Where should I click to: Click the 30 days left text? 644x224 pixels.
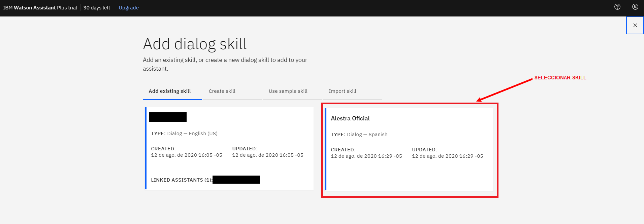[x=97, y=8]
